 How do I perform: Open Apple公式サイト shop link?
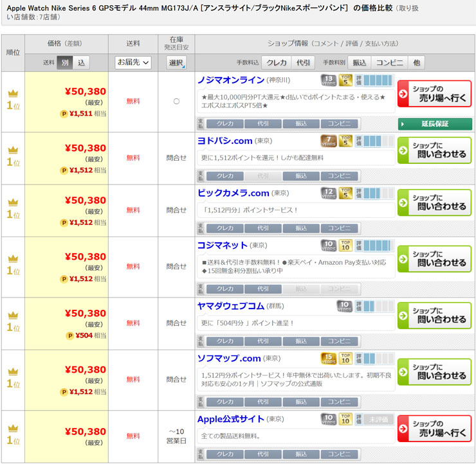(x=231, y=419)
